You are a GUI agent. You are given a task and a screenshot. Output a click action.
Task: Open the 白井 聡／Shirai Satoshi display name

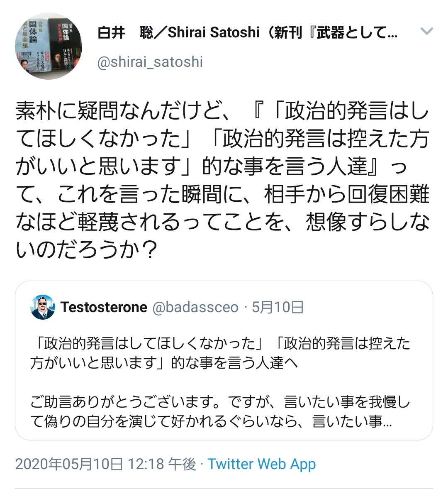coord(178,32)
